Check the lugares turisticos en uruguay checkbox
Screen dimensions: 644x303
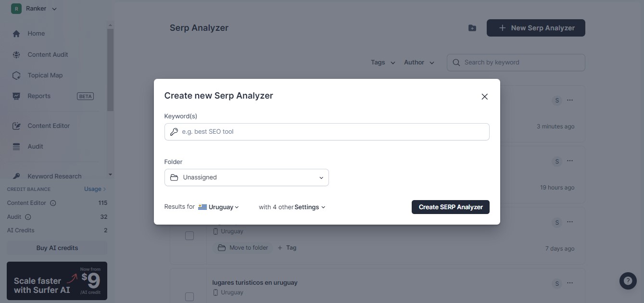pos(189,296)
